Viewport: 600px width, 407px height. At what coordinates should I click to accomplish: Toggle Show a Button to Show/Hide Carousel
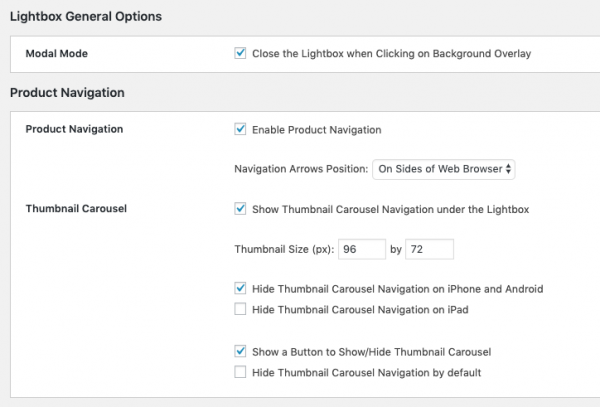240,352
